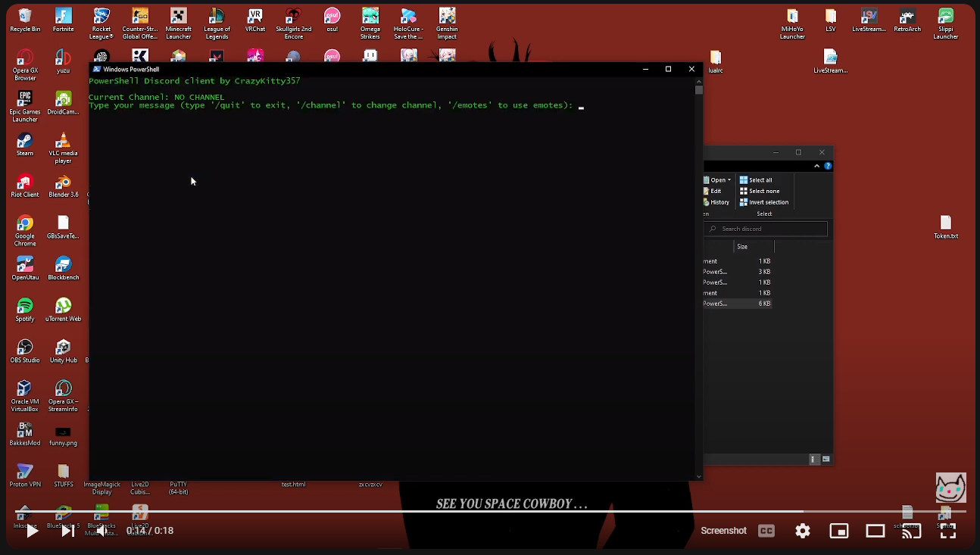Launch Blender 3.6 icon
This screenshot has height=555, width=980.
pyautogui.click(x=64, y=186)
